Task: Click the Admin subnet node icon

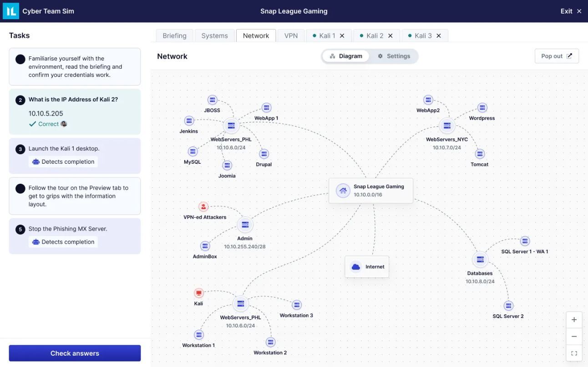Action: coord(245,224)
